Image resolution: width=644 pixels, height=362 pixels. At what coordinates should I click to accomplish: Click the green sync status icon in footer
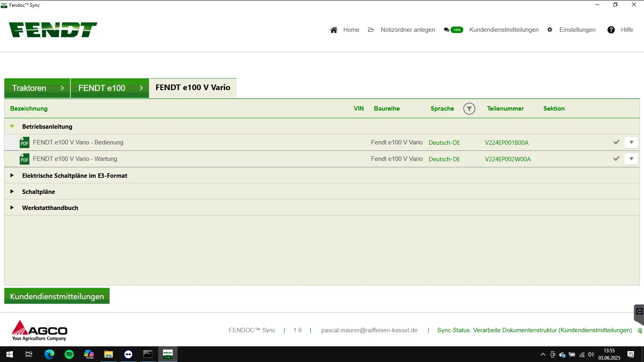tap(640, 331)
